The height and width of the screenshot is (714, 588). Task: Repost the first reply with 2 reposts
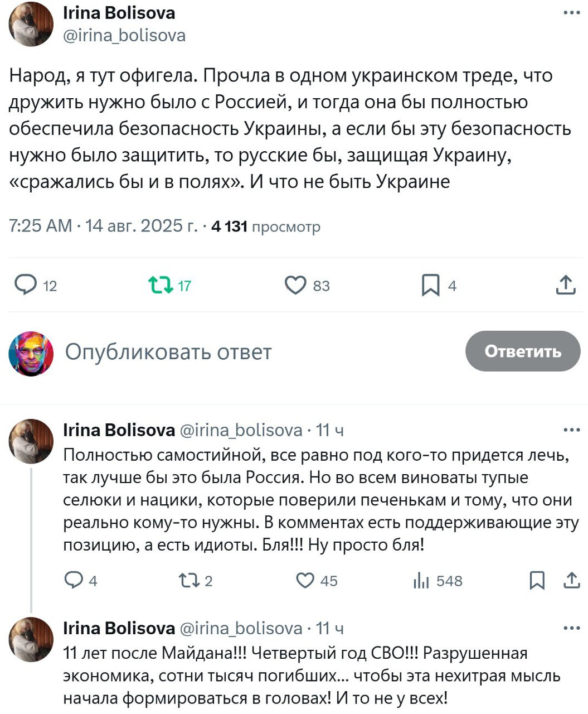(x=188, y=581)
